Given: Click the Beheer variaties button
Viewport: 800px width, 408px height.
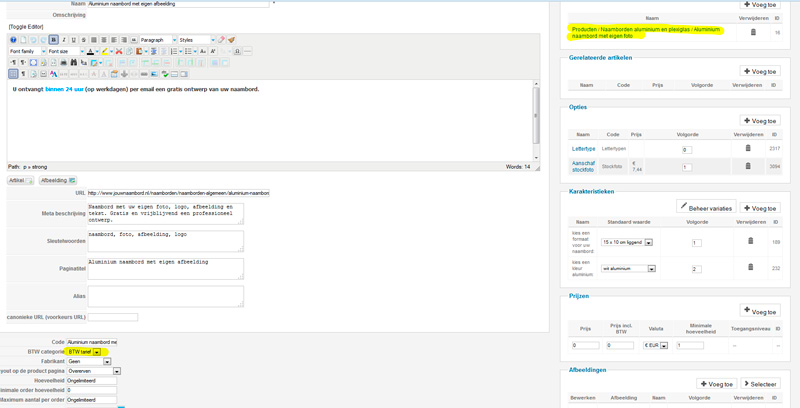Looking at the screenshot, I should (706, 207).
